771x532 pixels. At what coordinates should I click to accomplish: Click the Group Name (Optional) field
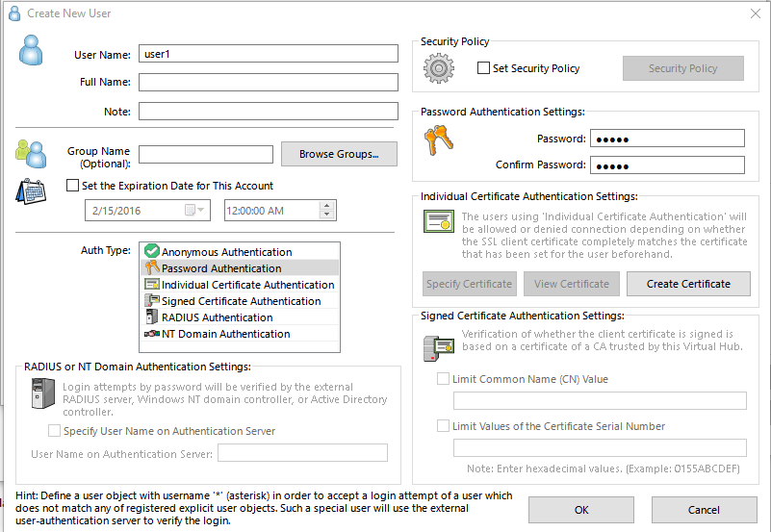coord(206,154)
